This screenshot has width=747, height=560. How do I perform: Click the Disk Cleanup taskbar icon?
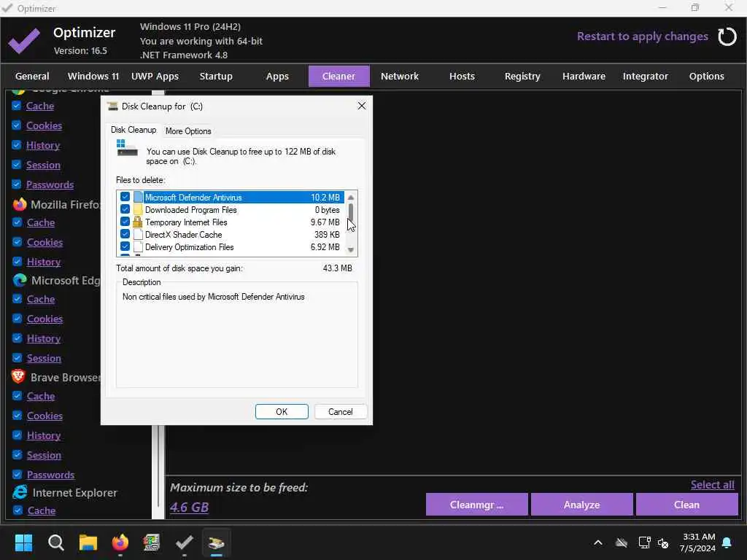(216, 542)
